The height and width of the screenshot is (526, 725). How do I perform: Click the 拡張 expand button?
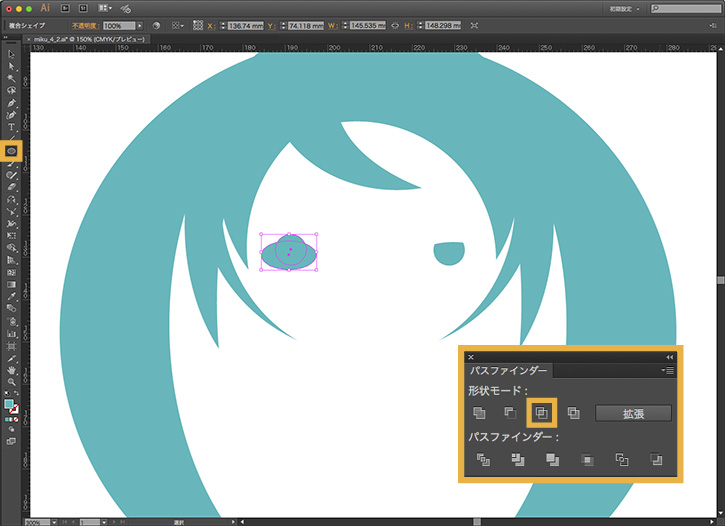633,414
